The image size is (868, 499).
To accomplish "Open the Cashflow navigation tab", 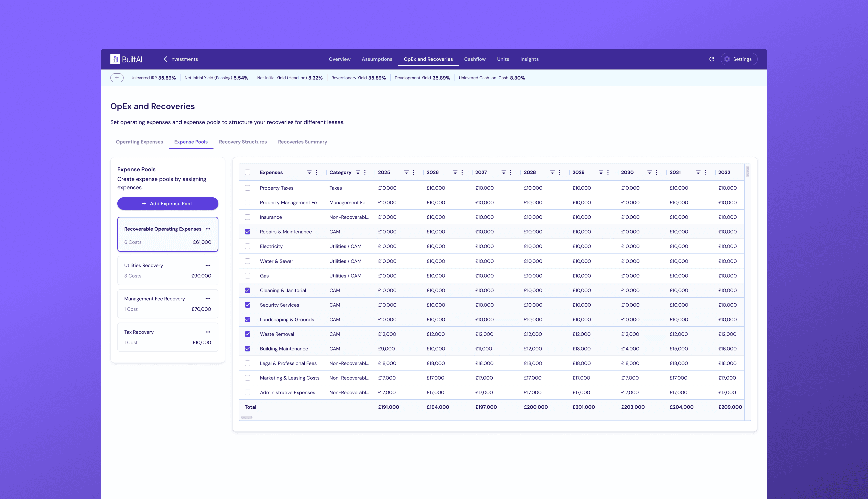I will point(475,59).
